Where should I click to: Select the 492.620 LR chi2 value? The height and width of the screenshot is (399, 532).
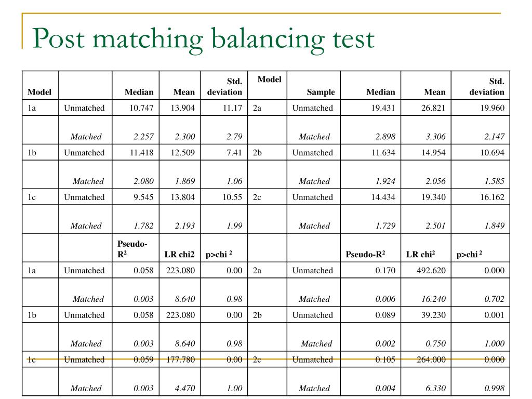pos(431,270)
